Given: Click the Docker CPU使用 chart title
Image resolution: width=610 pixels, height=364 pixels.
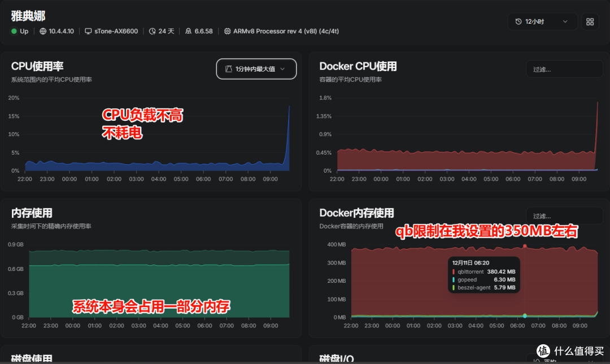Looking at the screenshot, I should (x=358, y=67).
